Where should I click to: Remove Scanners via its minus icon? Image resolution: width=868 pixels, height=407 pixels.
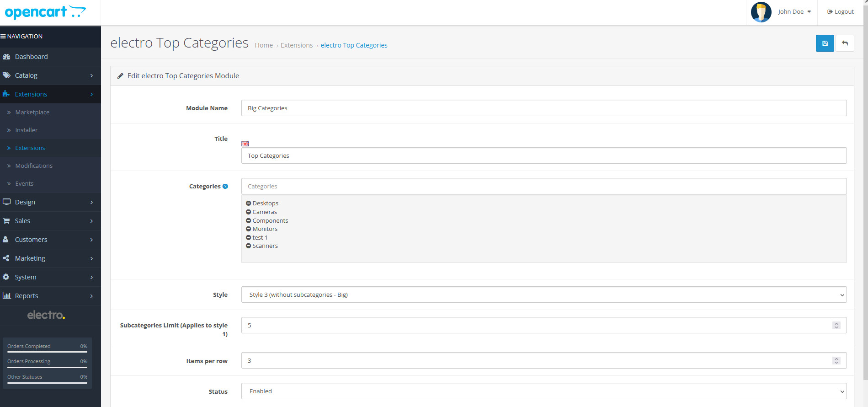(248, 246)
